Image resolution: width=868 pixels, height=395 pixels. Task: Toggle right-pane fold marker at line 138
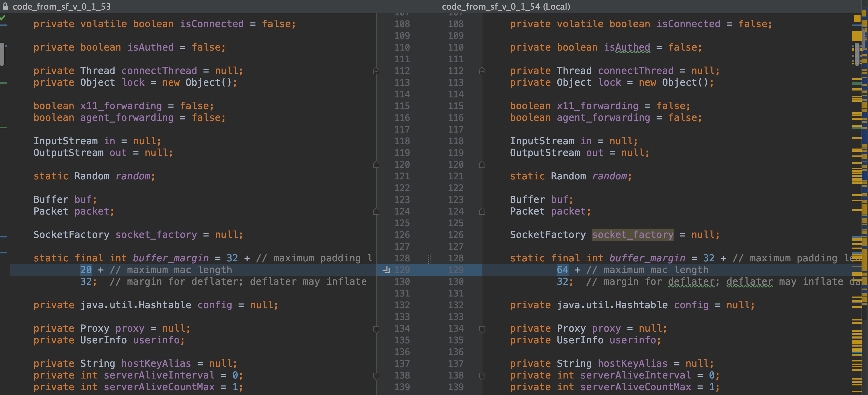point(482,375)
